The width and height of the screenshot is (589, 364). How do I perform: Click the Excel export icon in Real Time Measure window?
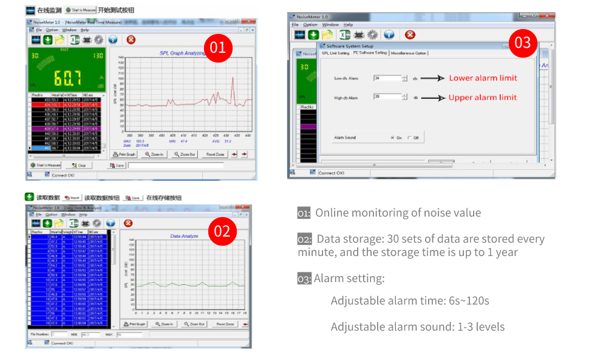(x=75, y=40)
